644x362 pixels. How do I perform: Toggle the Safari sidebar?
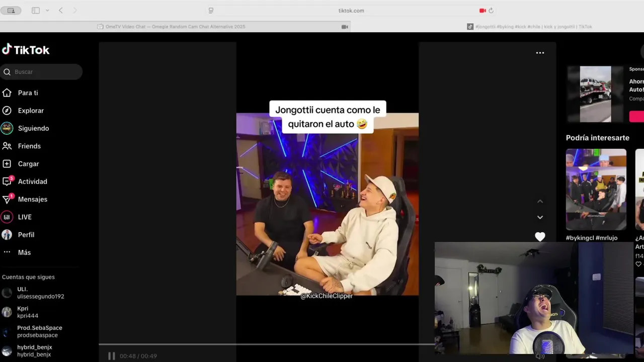tap(36, 11)
